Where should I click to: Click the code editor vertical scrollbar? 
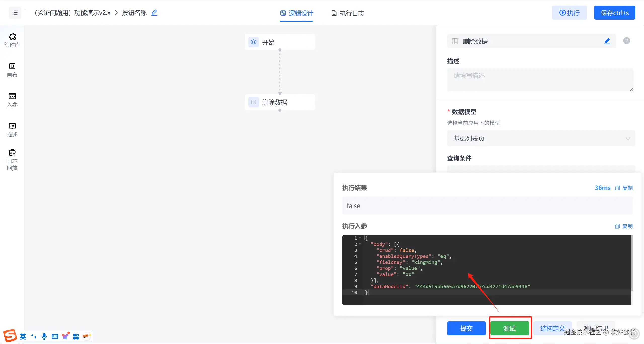tap(632, 263)
